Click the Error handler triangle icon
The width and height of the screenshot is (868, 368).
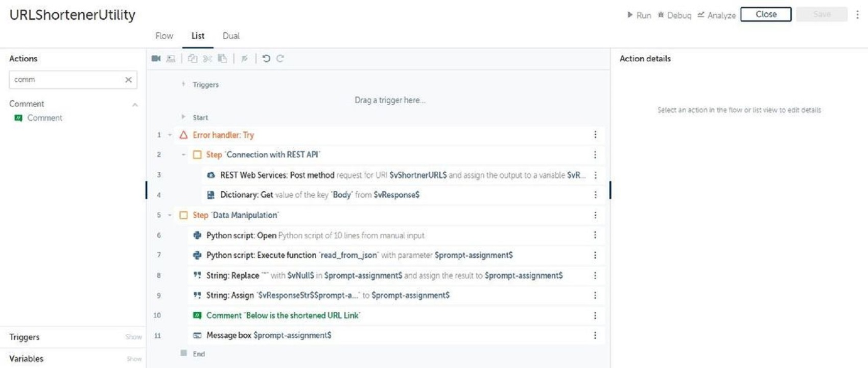click(x=183, y=135)
